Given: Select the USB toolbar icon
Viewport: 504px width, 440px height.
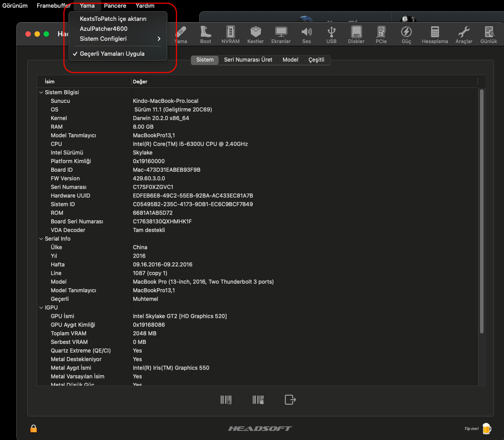Looking at the screenshot, I should [332, 34].
